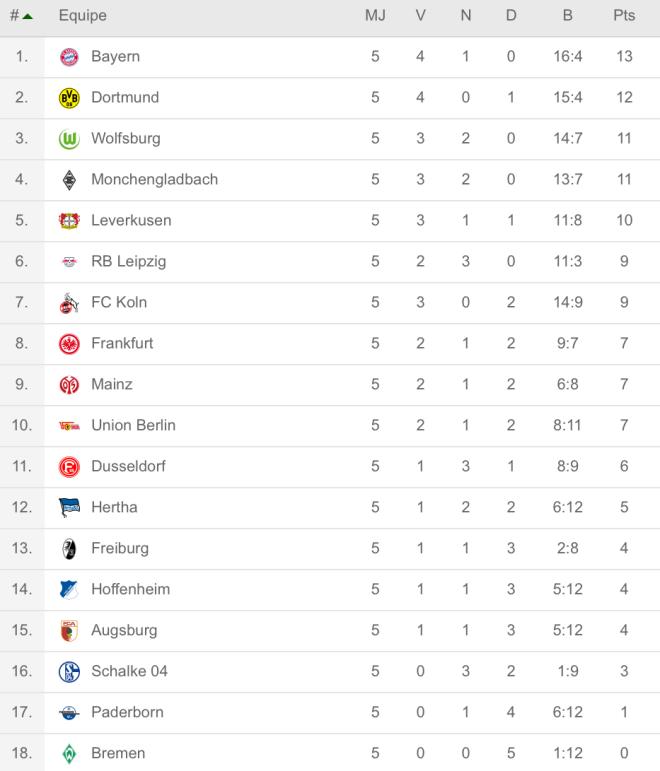Click the RB Leipzig logo
This screenshot has height=771, width=660.
pos(68,262)
